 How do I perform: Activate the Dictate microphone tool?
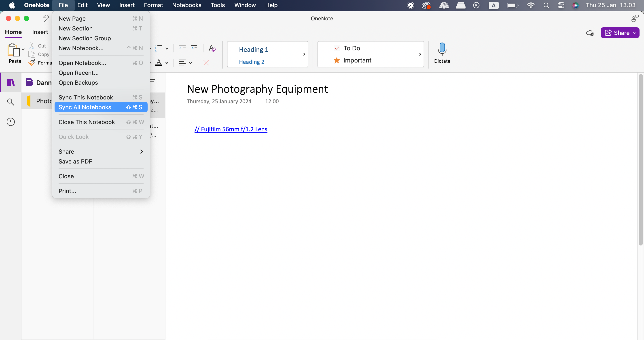pyautogui.click(x=442, y=53)
